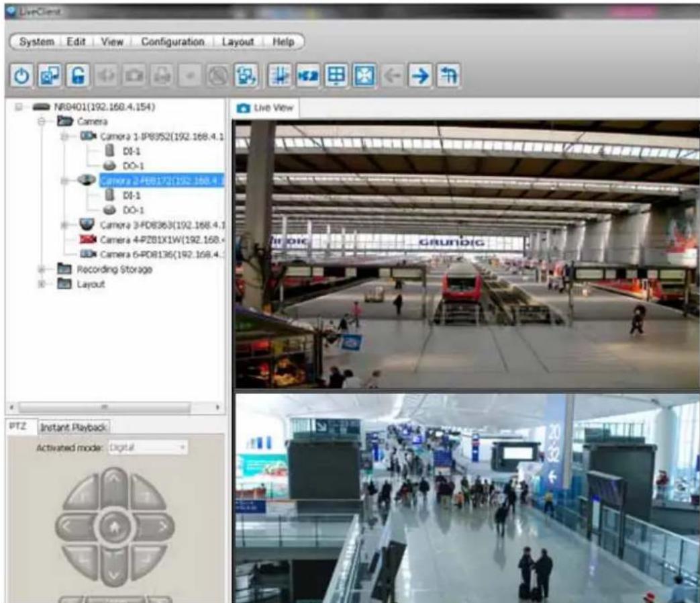
Task: Click the greyed-out printer toolbar icon
Action: click(162, 75)
